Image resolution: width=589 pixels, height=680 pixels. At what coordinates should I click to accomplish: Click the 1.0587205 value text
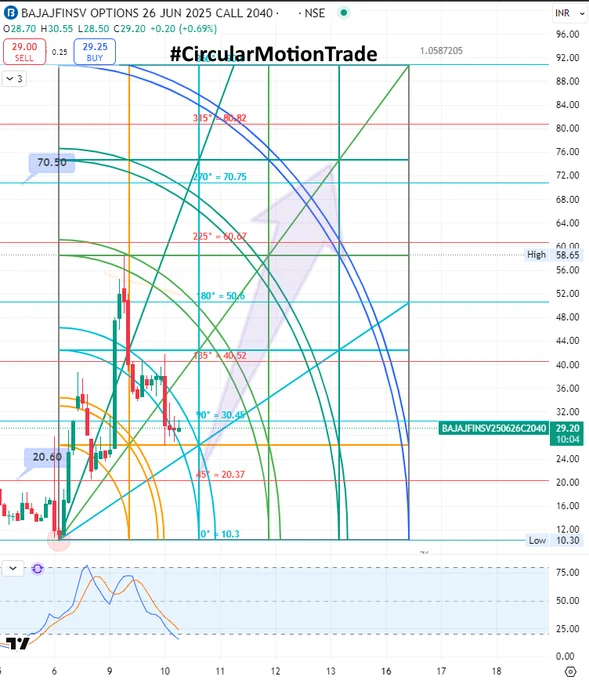441,51
